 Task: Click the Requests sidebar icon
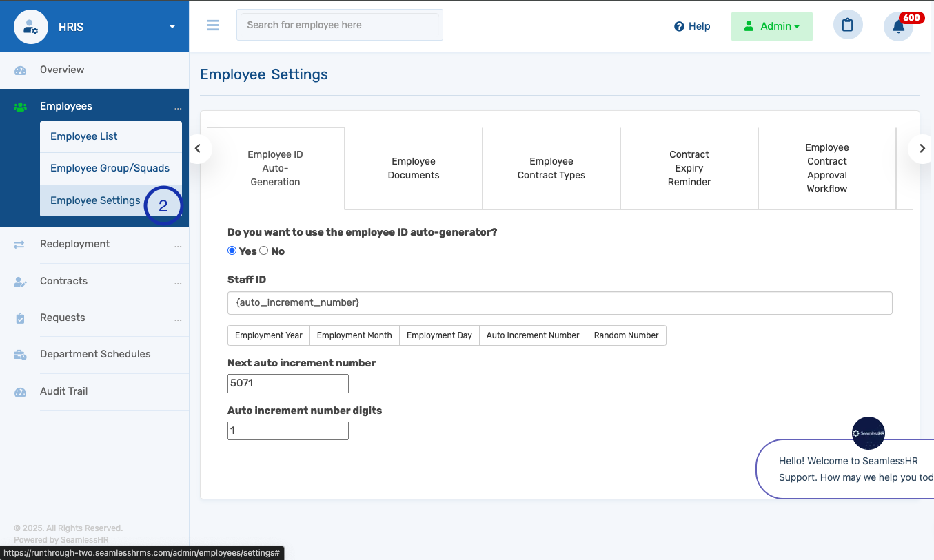pos(21,318)
